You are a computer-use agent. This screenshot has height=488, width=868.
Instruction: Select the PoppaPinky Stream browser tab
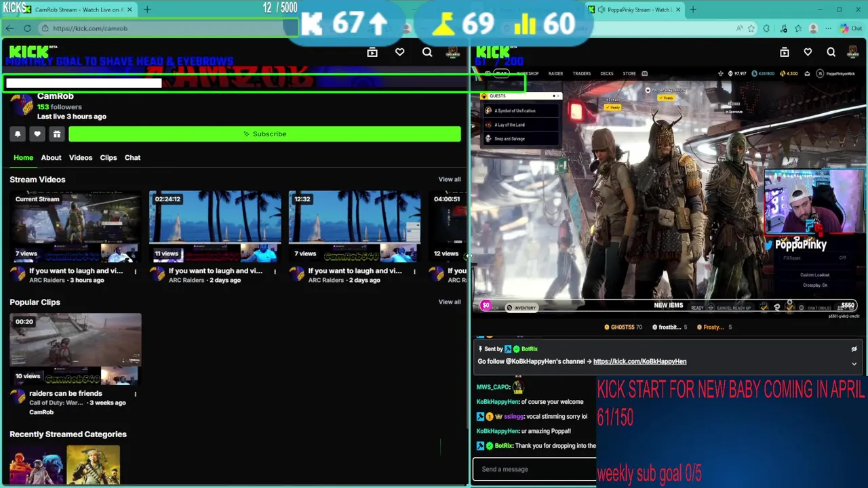tap(634, 9)
